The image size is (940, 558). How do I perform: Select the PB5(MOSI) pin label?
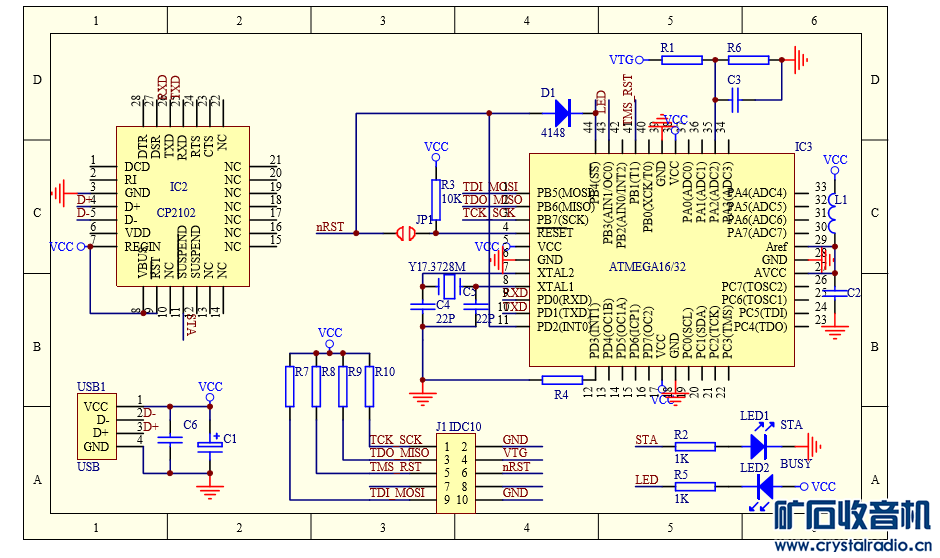click(565, 193)
